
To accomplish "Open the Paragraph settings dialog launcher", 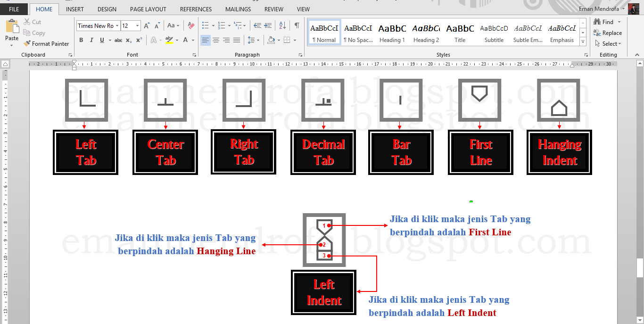I will [301, 55].
